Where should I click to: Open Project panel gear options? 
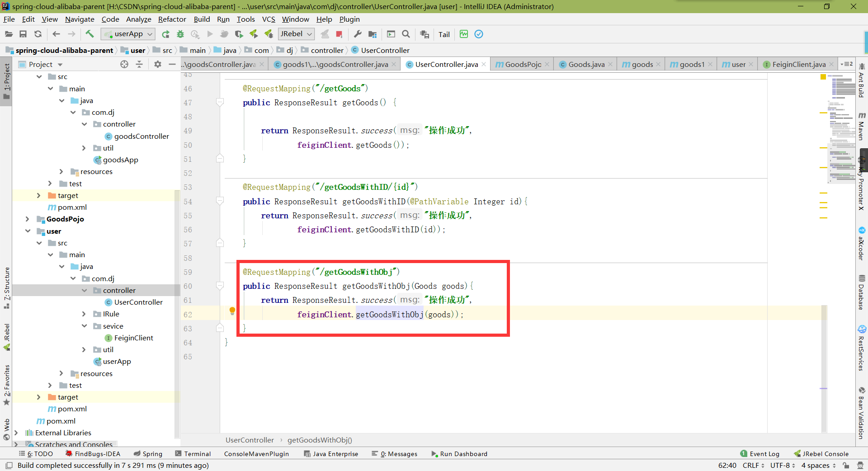(x=157, y=64)
